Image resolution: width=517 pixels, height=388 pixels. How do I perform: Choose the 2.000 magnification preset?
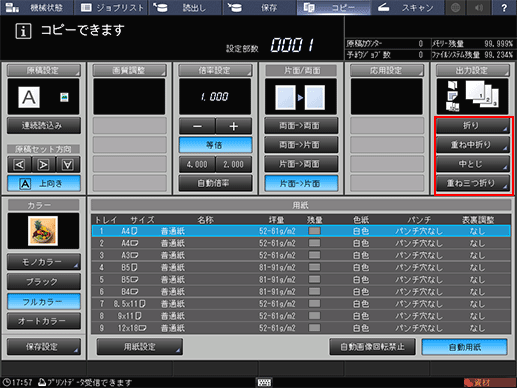click(234, 164)
